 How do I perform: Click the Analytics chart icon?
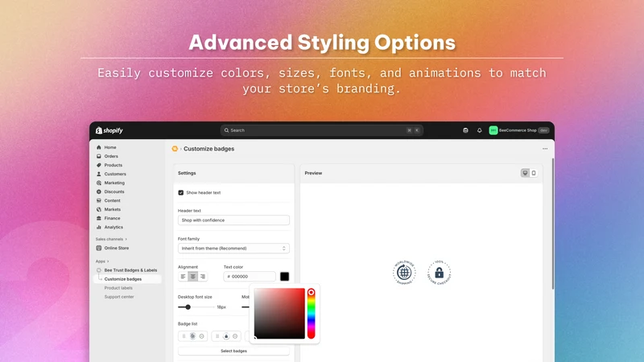click(x=98, y=227)
